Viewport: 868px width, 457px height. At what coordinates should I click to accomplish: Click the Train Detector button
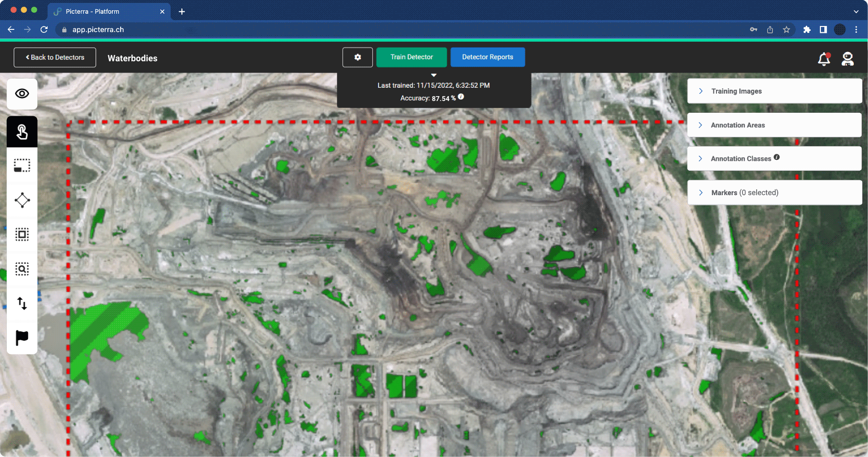[411, 57]
